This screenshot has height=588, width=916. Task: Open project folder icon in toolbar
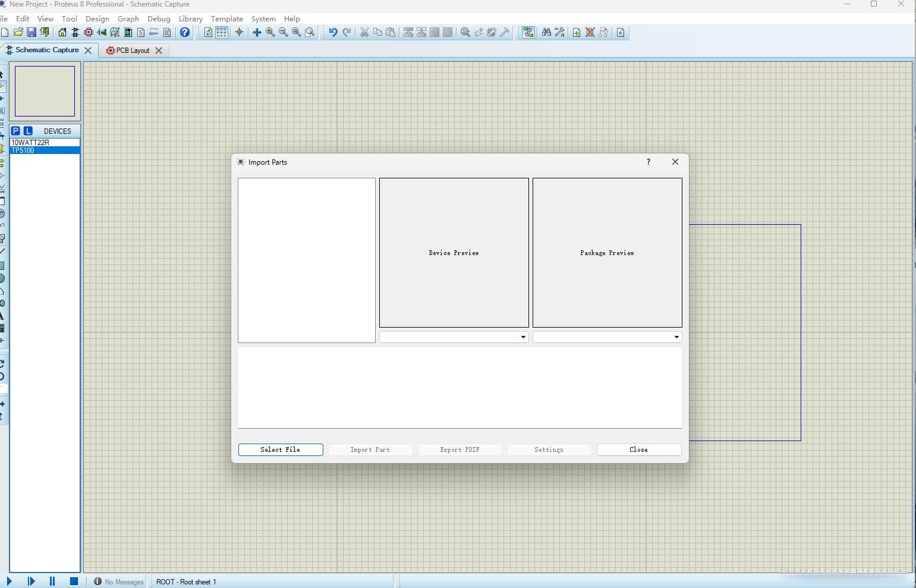[18, 33]
